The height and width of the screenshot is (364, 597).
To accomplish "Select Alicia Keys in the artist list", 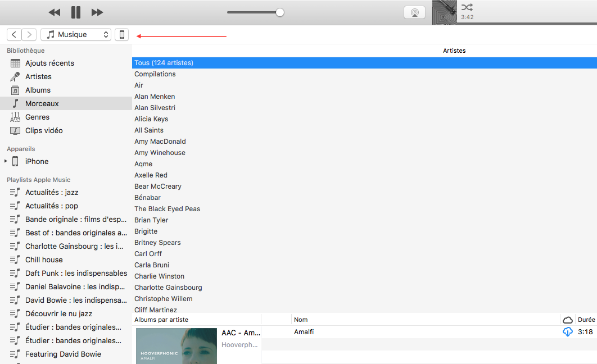I will point(364,119).
